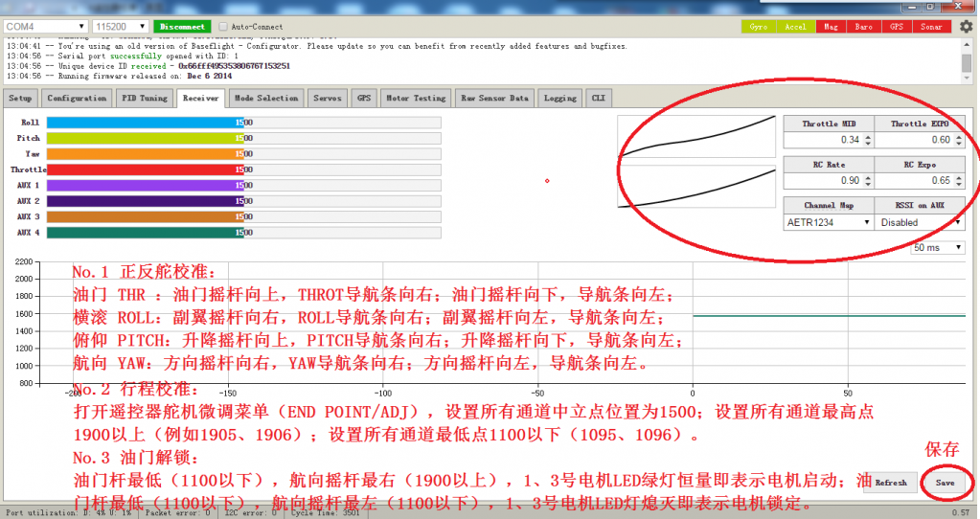
Task: Switch to the Logging tab
Action: [x=560, y=98]
